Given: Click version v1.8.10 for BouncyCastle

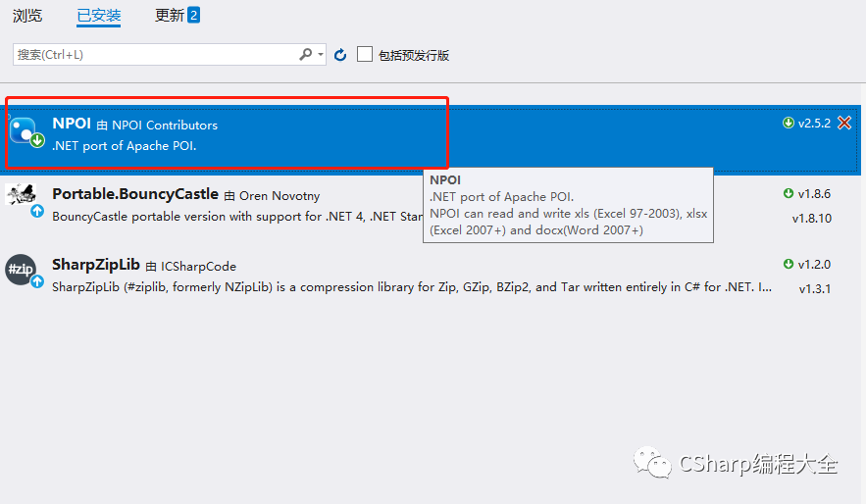Looking at the screenshot, I should point(811,218).
